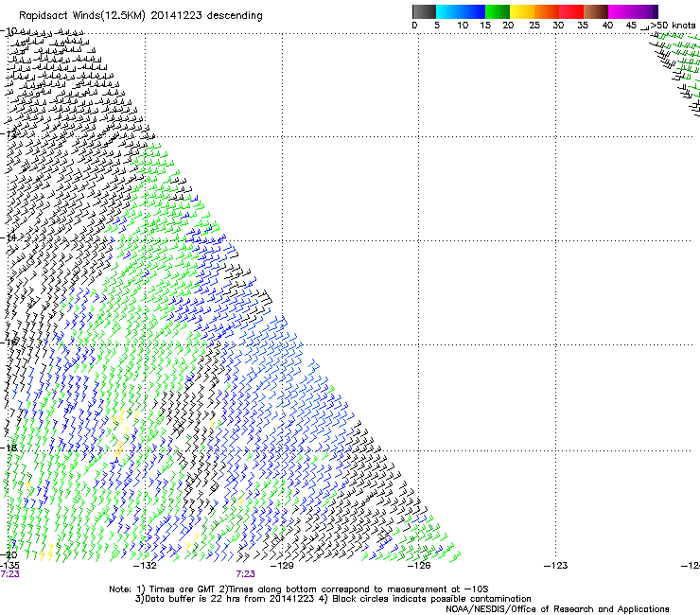This screenshot has width=700, height=615.
Task: Click the red 30-35 knots legend swatch
Action: 571,11
